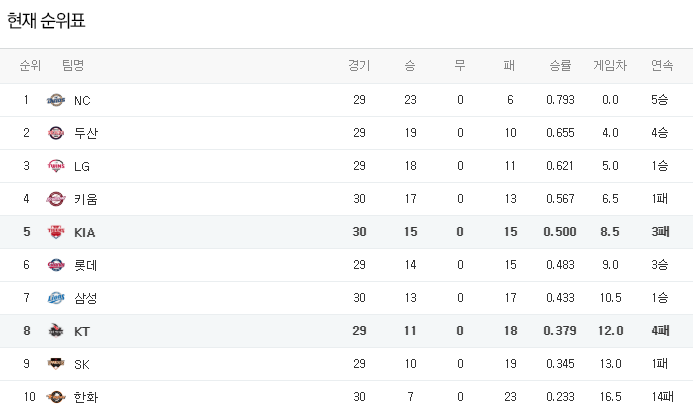Viewport: 693px width, 418px height.
Task: Click the KT Wiz team logo
Action: tap(56, 331)
